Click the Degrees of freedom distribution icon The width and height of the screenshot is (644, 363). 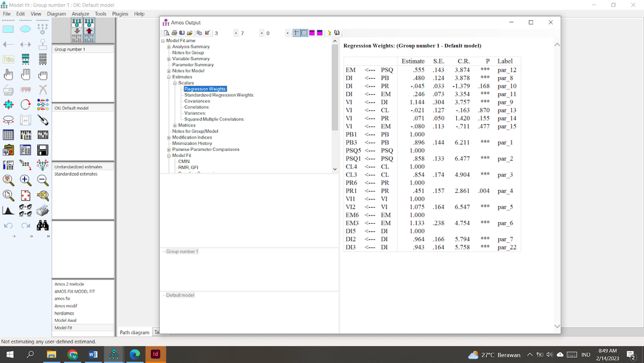8,211
